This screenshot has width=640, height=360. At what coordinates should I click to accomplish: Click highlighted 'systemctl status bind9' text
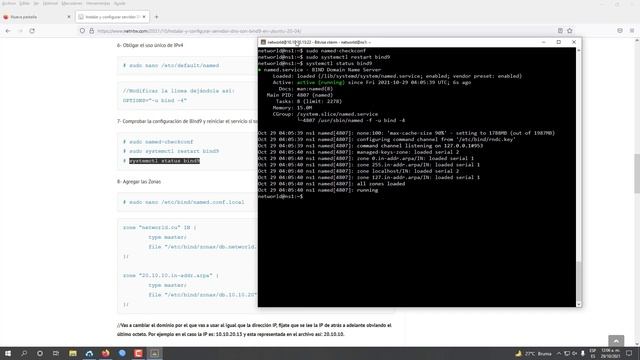click(x=164, y=161)
